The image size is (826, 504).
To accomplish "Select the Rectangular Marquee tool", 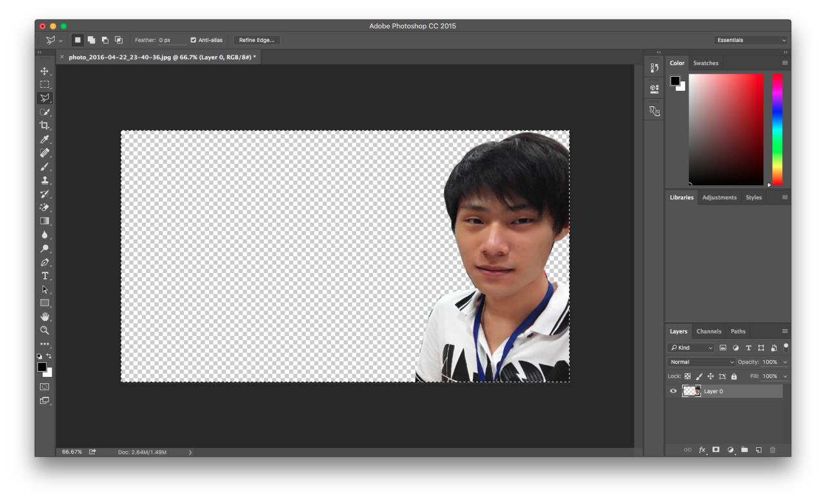I will (45, 85).
